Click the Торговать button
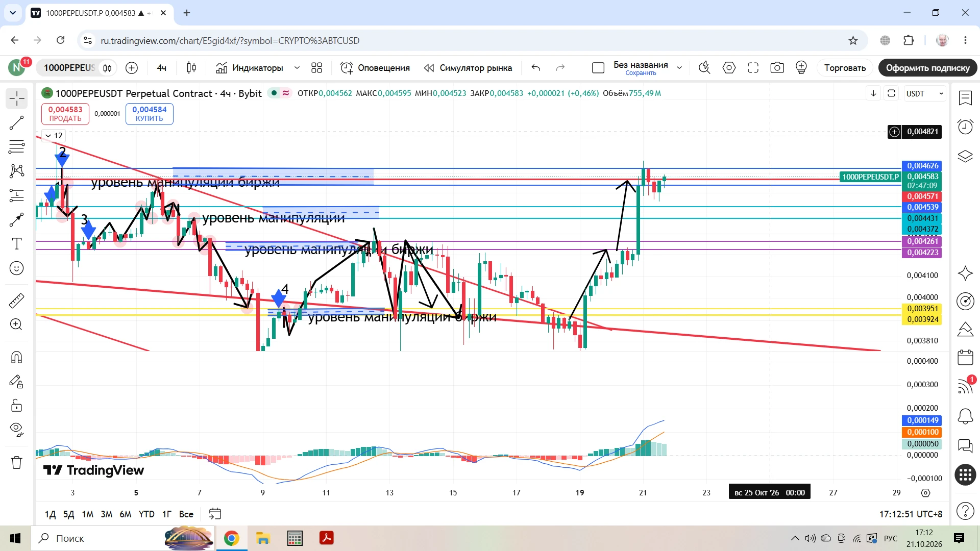Screen dimensions: 980x551 pos(845,68)
